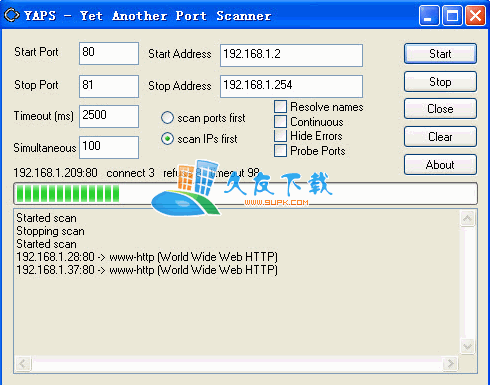The width and height of the screenshot is (490, 385).
Task: Click the connect 3 status text
Action: coord(130,173)
